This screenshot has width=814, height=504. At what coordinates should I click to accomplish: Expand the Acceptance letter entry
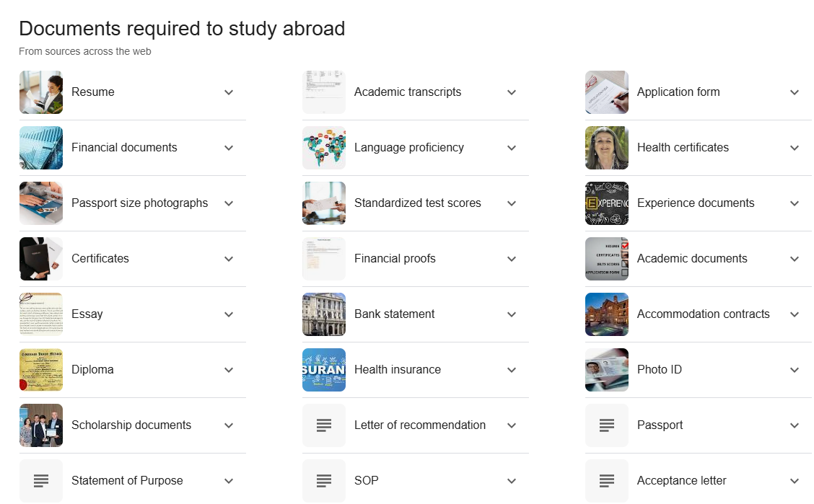(x=795, y=480)
